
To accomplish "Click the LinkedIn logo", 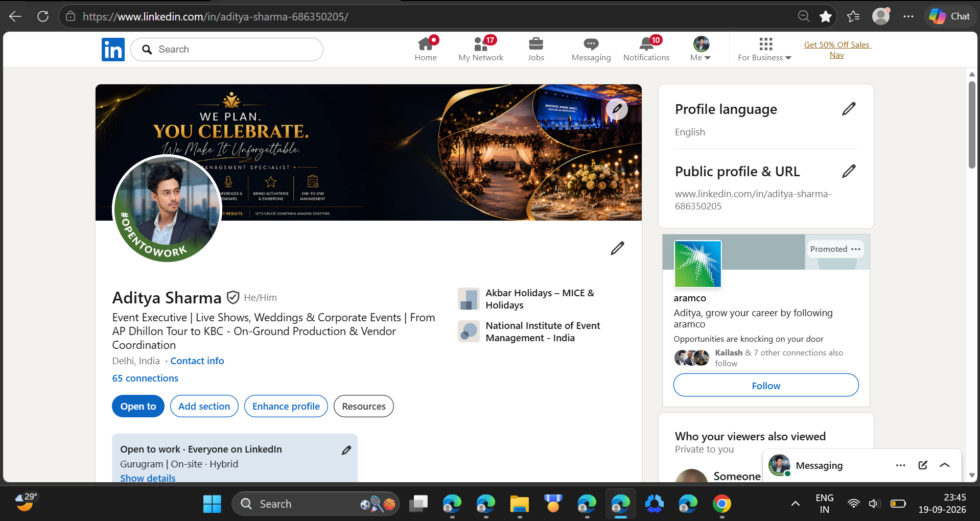I will click(113, 50).
